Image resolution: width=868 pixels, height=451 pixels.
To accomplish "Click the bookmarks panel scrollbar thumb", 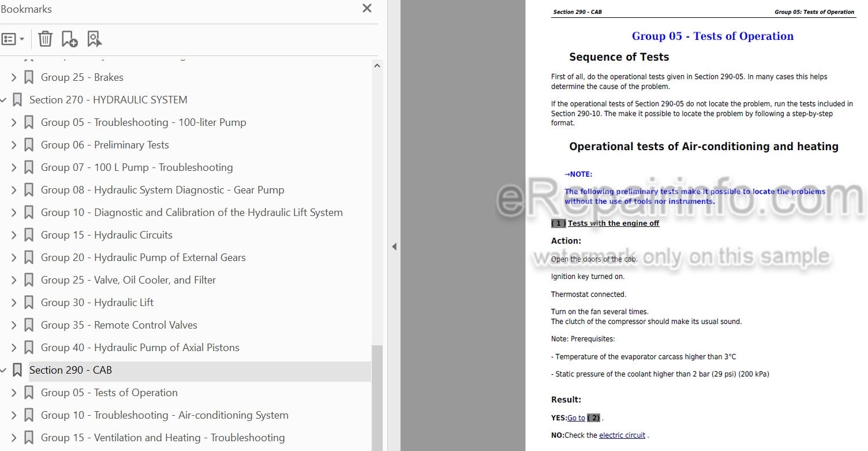I will (x=377, y=397).
